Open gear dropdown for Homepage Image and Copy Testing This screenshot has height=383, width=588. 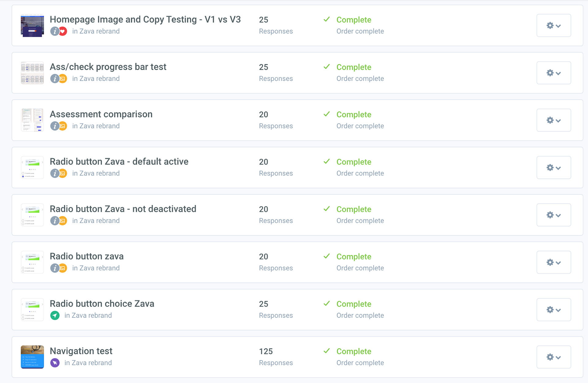coord(554,25)
